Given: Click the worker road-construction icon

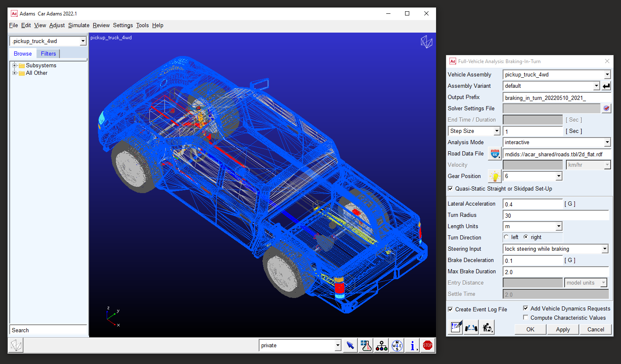Looking at the screenshot, I should [487, 328].
